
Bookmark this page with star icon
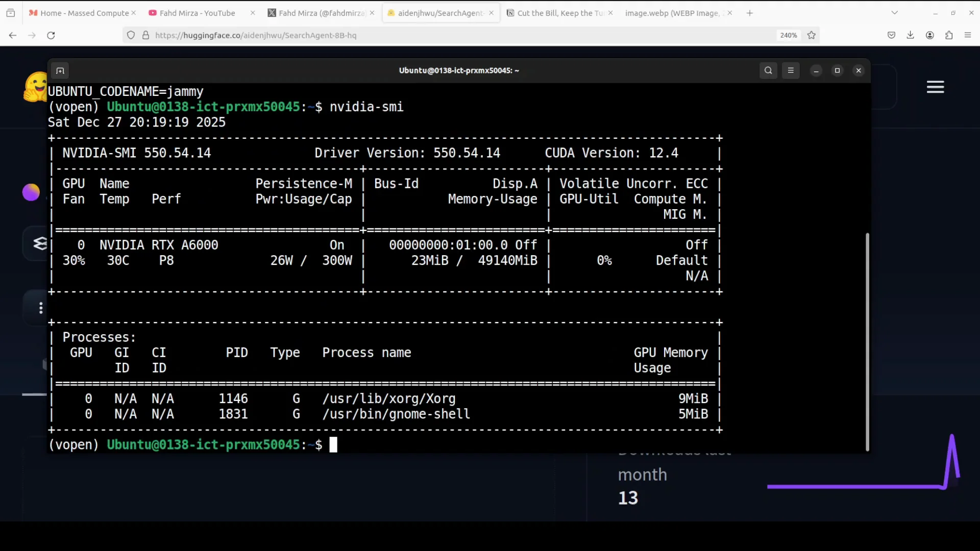(812, 35)
